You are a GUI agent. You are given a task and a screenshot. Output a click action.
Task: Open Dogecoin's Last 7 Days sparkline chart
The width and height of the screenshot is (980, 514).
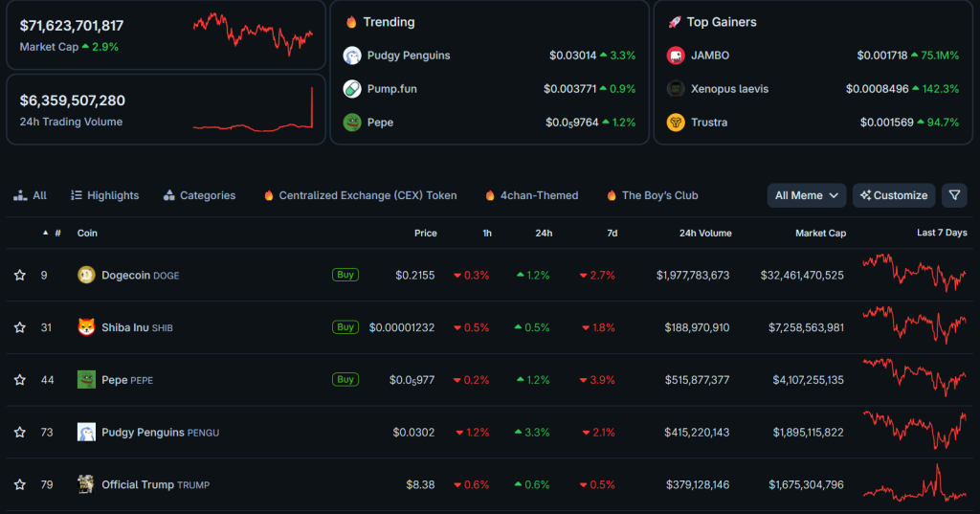(x=914, y=274)
